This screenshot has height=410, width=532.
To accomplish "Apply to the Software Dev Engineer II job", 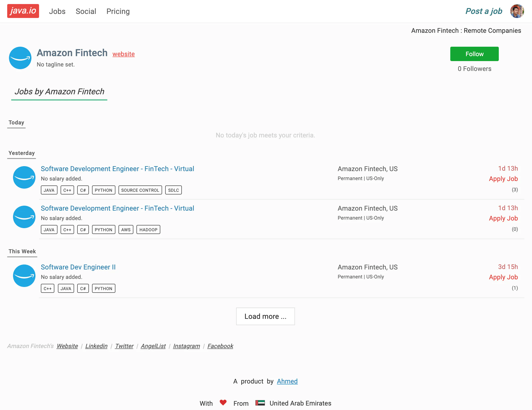I will [503, 277].
